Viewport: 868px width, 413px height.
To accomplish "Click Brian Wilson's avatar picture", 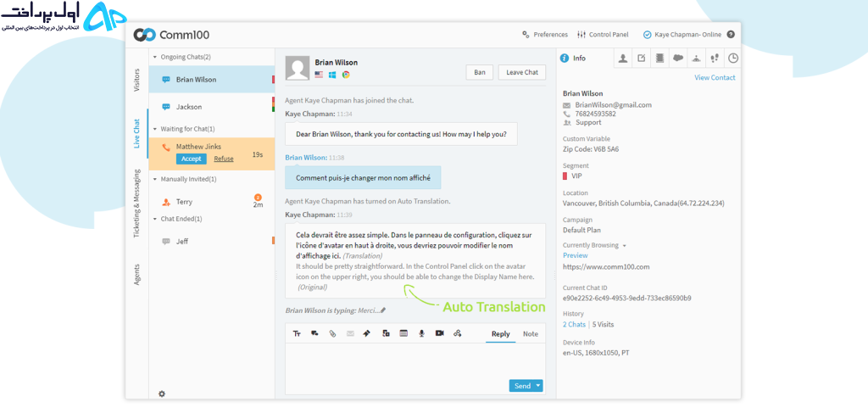I will 298,68.
